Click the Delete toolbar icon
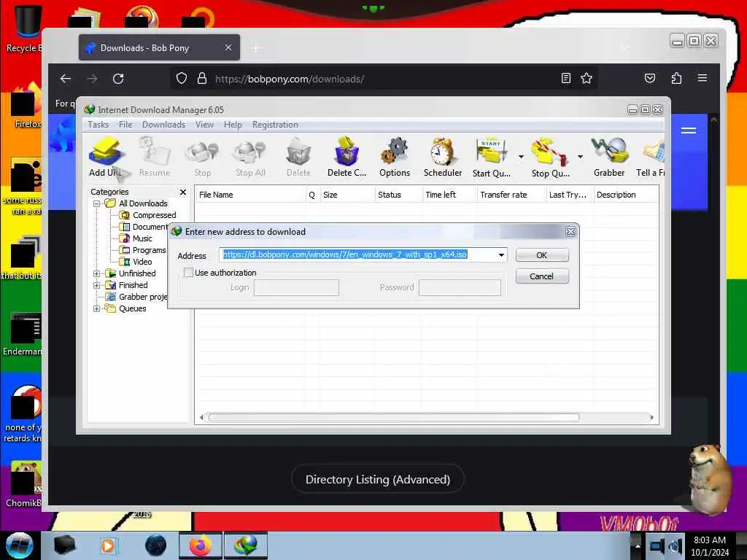Viewport: 747px width, 560px height. pos(298,157)
